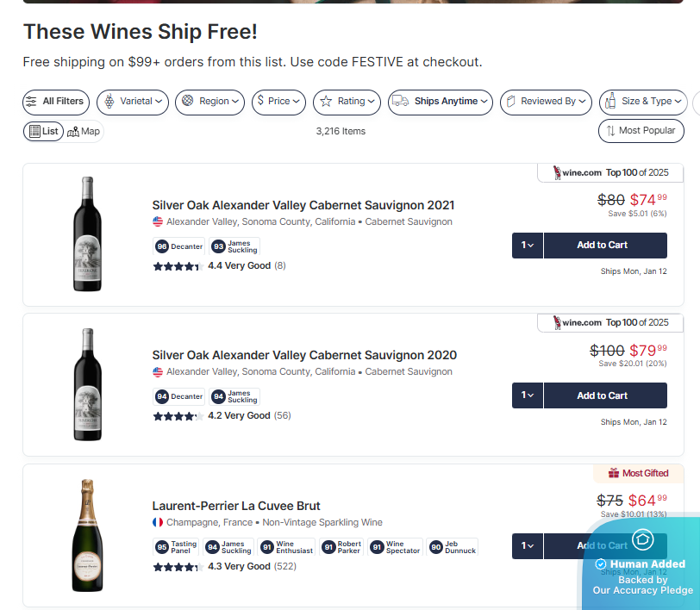The image size is (700, 610).
Task: Open the All Filters panel
Action: (x=55, y=102)
